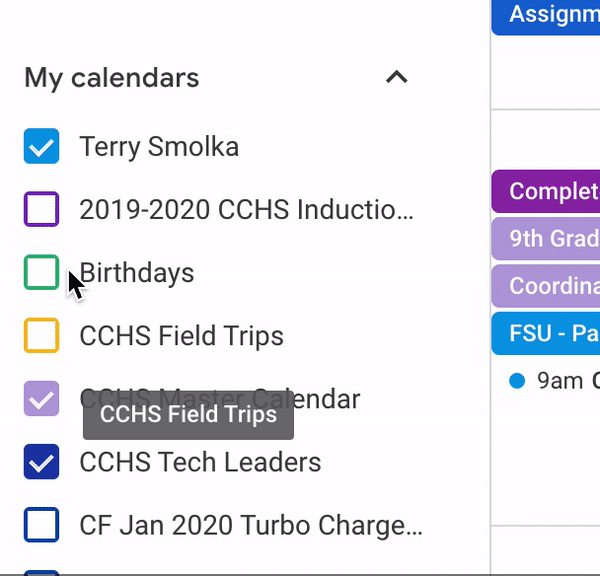Open the 9am timed event

click(x=554, y=381)
